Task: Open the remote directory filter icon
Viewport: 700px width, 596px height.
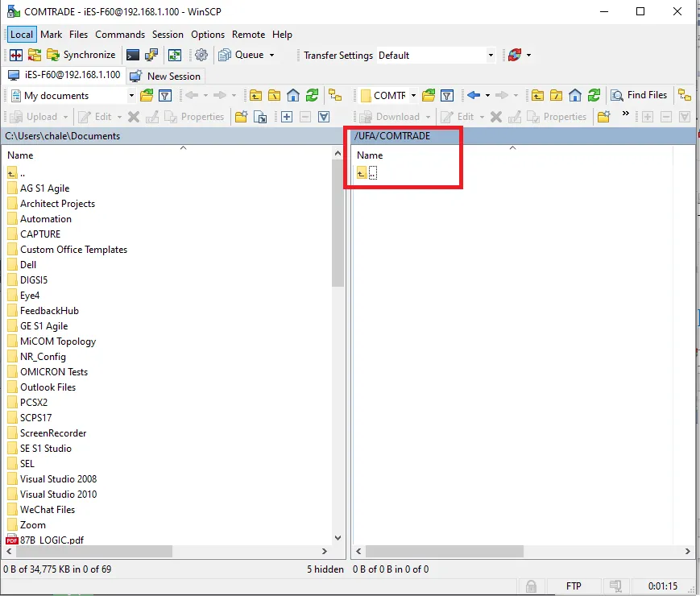Action: [x=447, y=95]
